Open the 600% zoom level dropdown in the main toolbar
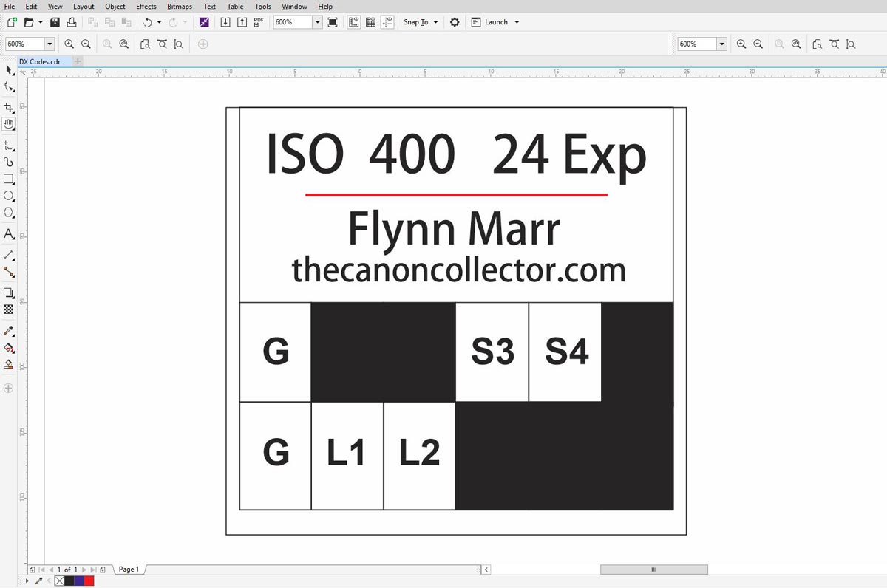 317,22
